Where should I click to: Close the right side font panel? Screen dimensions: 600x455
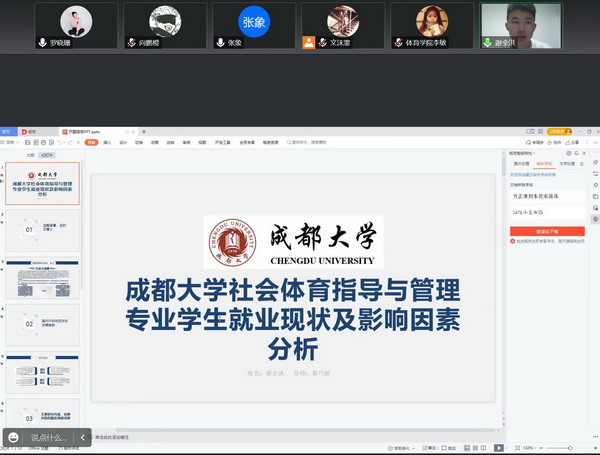[x=584, y=153]
